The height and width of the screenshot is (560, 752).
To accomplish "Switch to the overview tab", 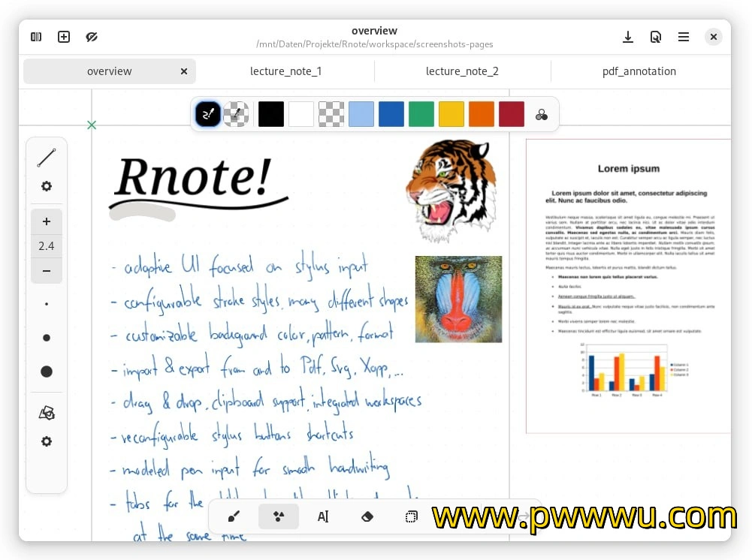I will [x=110, y=71].
